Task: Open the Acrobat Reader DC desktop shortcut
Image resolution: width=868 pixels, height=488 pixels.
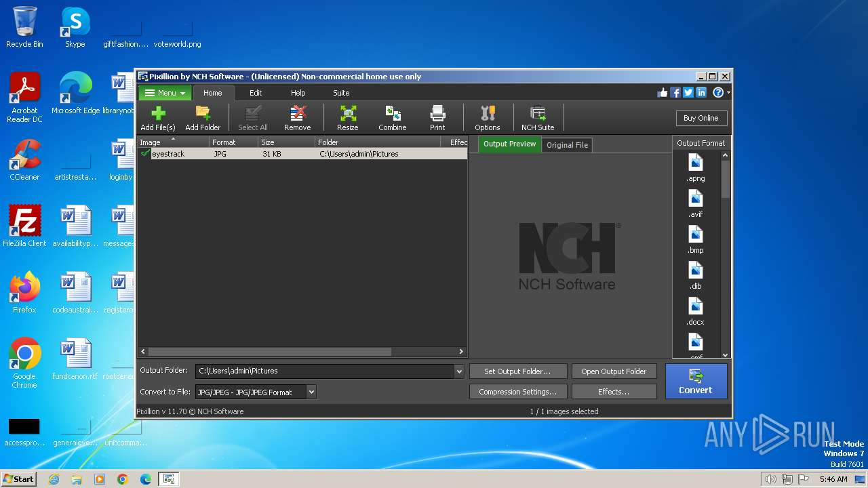Action: tap(24, 98)
